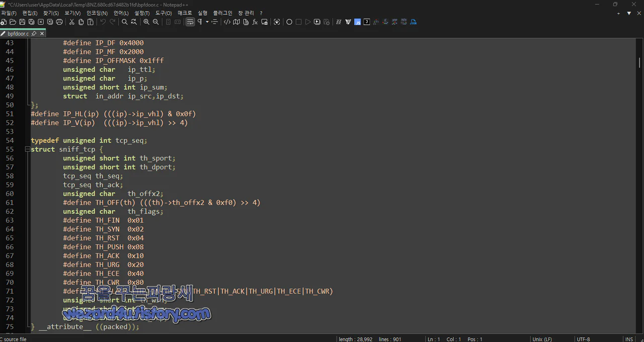Show the Document Map panel icon
Image resolution: width=644 pixels, height=342 pixels.
pyautogui.click(x=236, y=22)
